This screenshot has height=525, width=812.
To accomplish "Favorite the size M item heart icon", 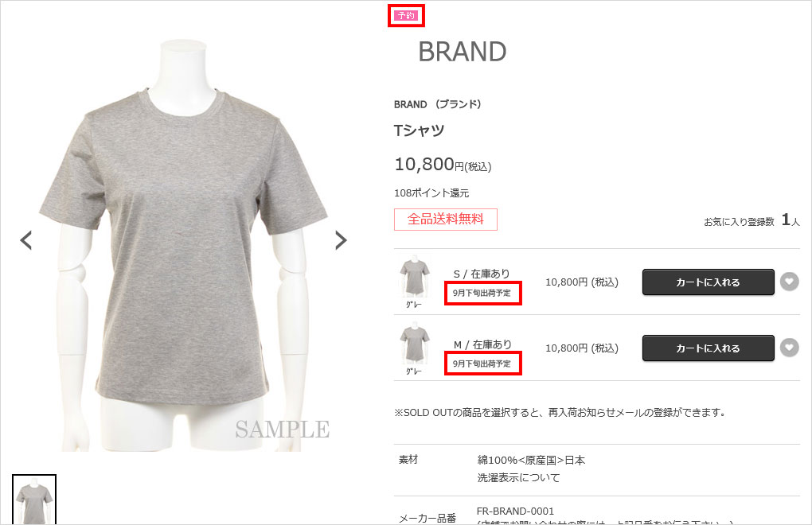I will 789,348.
